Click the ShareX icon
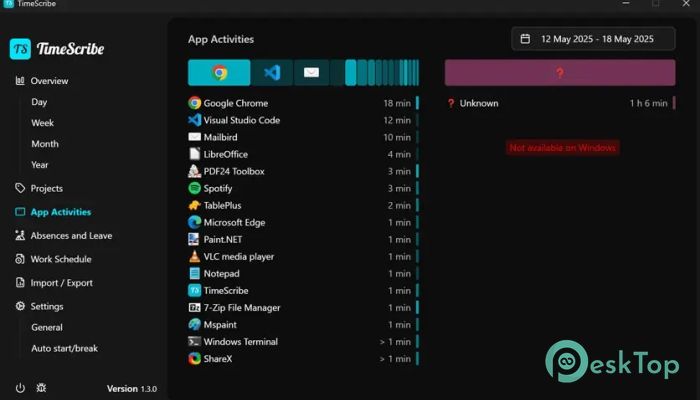Viewport: 700px width, 400px height. 194,358
